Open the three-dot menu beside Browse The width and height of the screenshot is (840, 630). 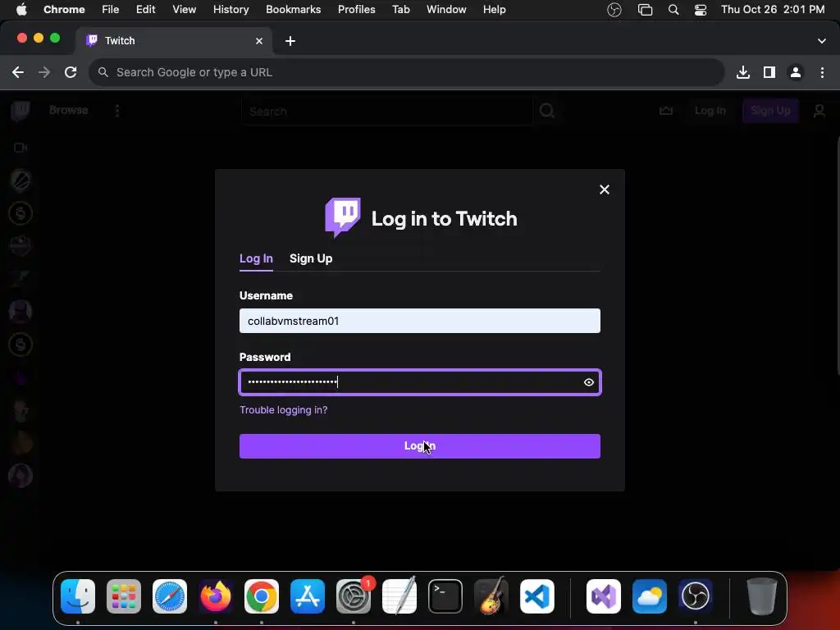click(117, 111)
